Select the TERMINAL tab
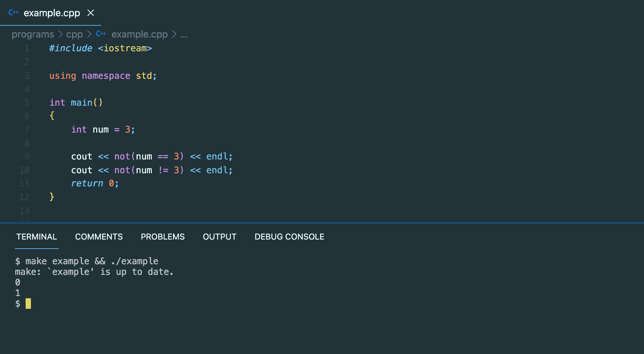The width and height of the screenshot is (644, 354). pos(37,237)
